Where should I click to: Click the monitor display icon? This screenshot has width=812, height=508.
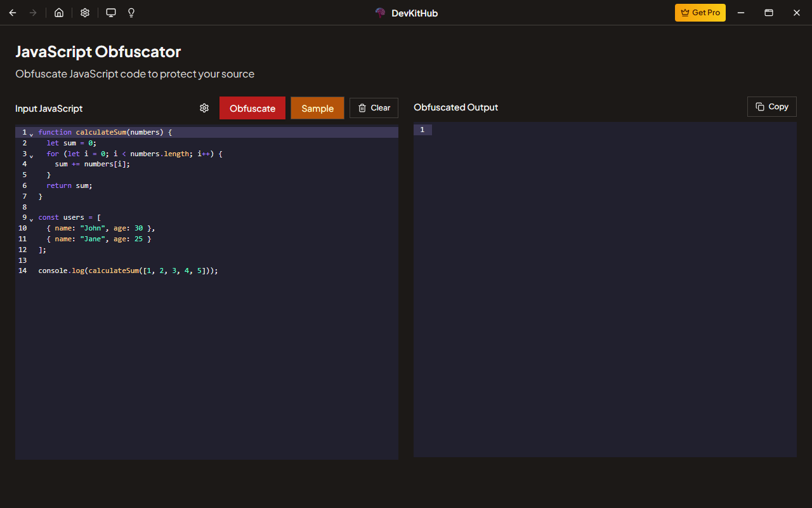(x=111, y=13)
